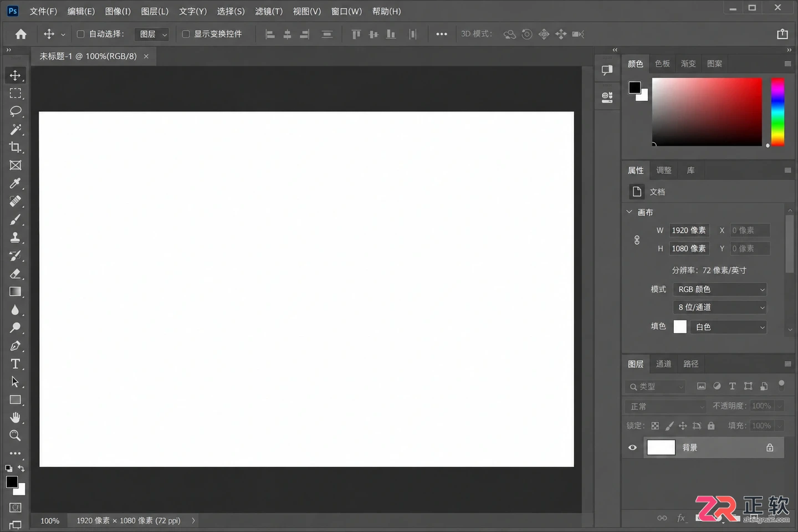Switch to the 调整 tab
Image resolution: width=798 pixels, height=532 pixels.
pyautogui.click(x=664, y=170)
